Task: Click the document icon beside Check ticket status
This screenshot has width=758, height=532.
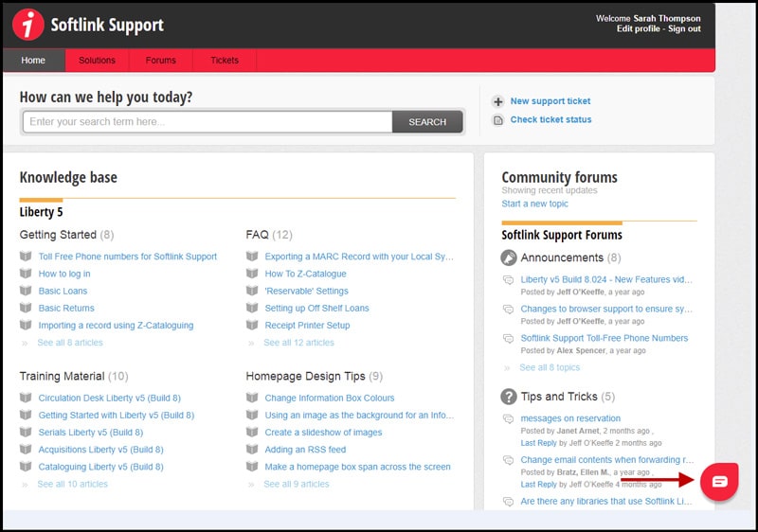Action: pyautogui.click(x=498, y=119)
